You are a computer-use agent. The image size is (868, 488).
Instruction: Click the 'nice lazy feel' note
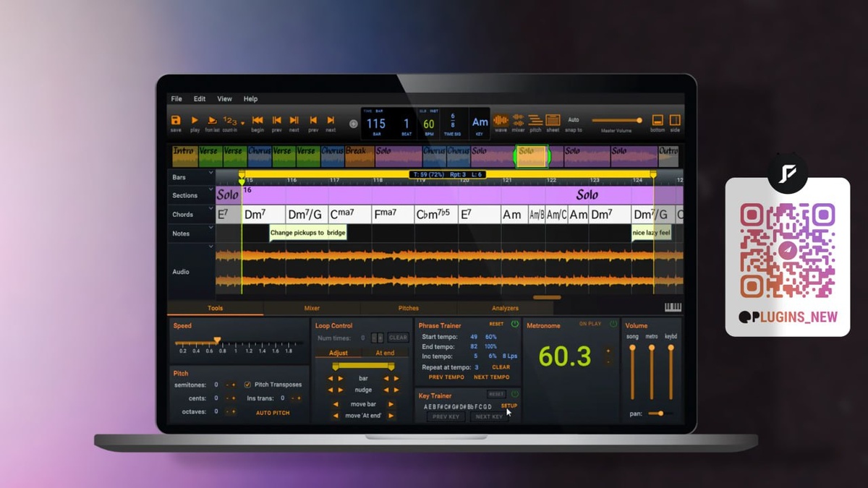pos(651,233)
